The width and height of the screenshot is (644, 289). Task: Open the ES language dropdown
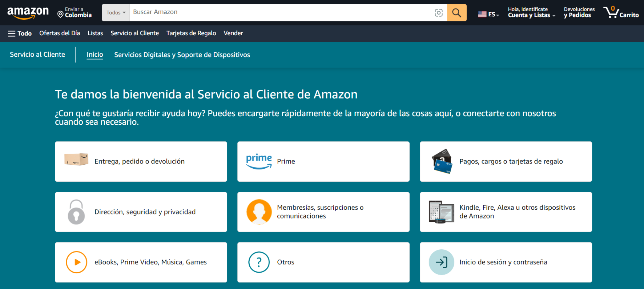click(x=493, y=14)
